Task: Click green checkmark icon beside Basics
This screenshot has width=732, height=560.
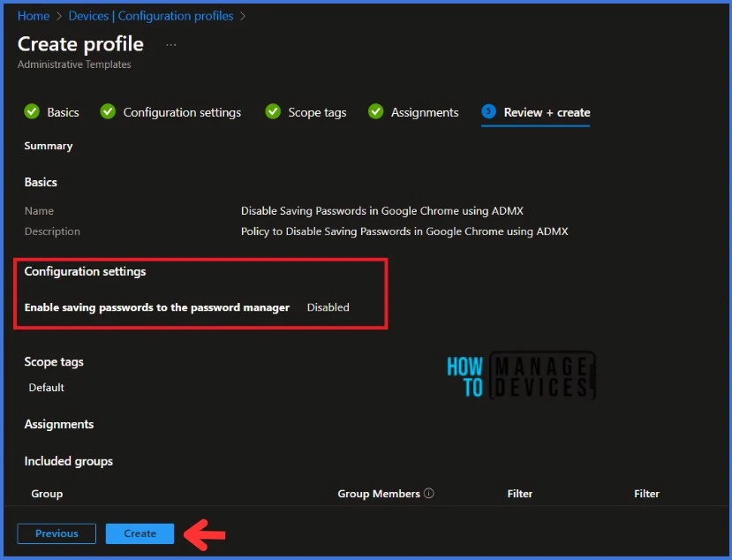Action: [32, 111]
